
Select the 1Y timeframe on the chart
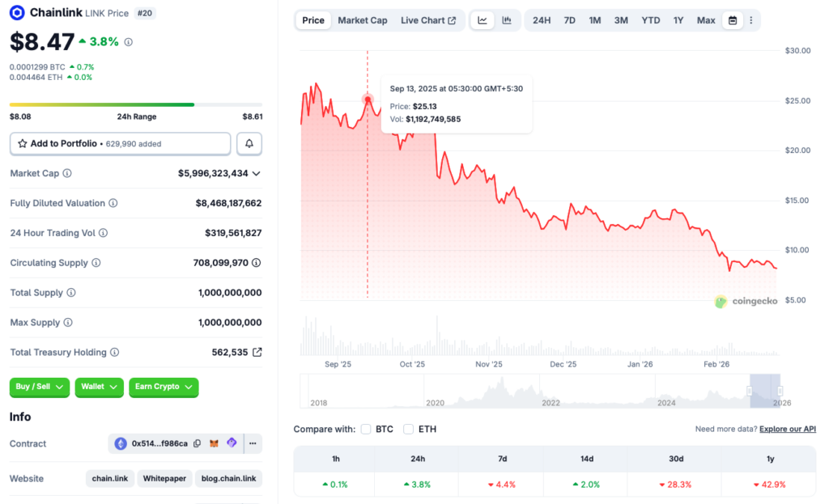[678, 20]
